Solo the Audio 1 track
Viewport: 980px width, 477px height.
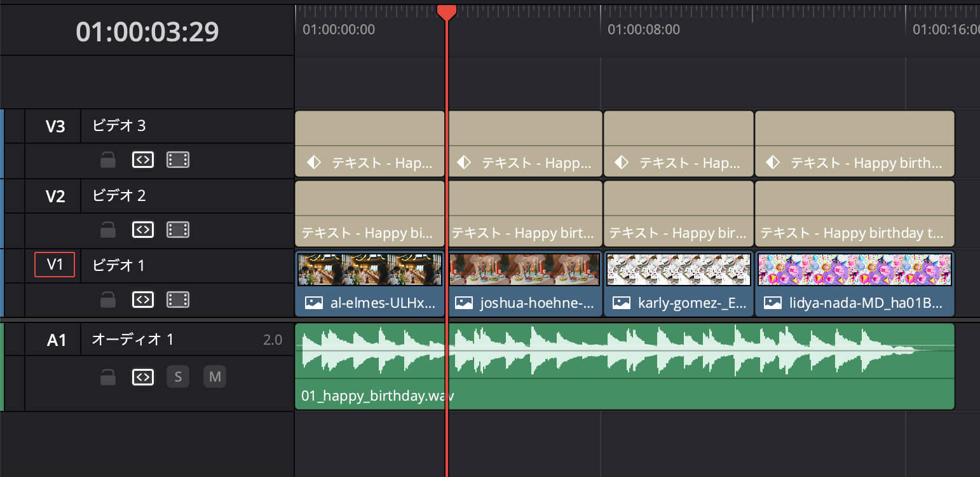[x=178, y=377]
